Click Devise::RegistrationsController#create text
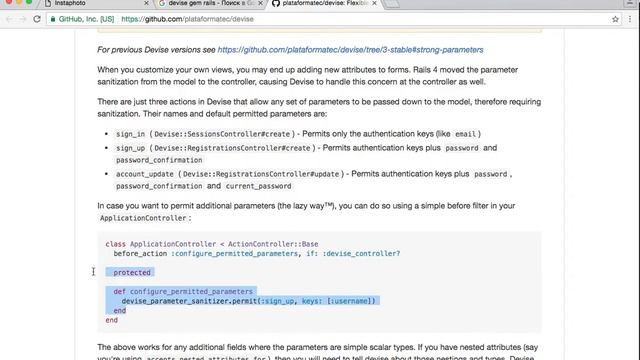640x360 pixels. 232,148
